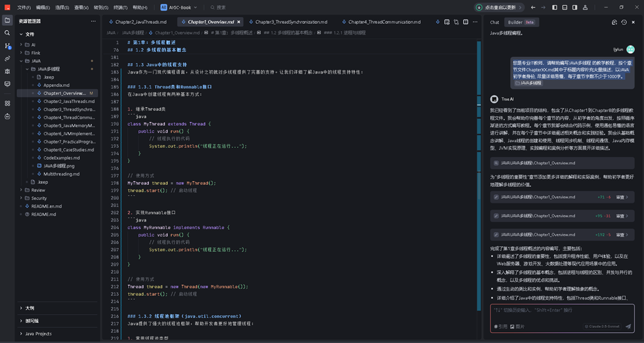Split the editor to the right
This screenshot has height=343, width=644.
466,22
